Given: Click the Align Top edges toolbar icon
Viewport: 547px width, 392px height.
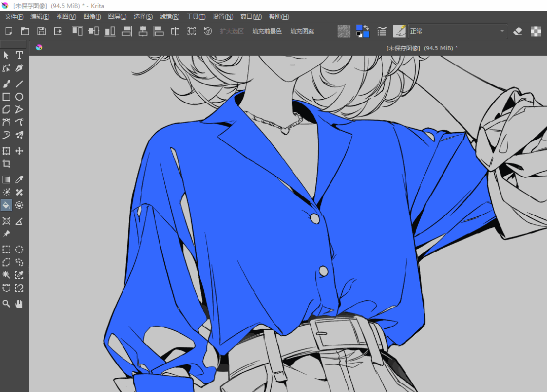Looking at the screenshot, I should [78, 31].
